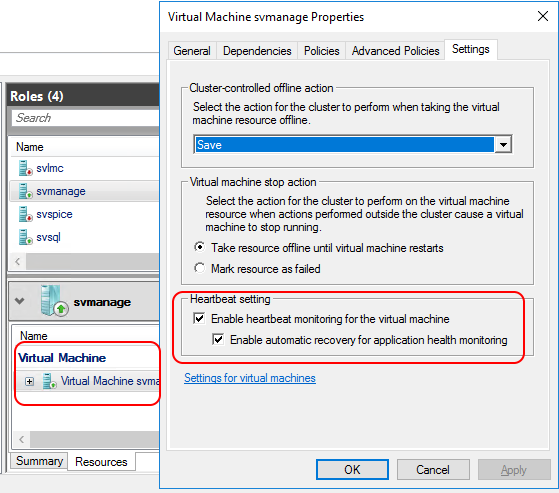
Task: Select the svmanage role icon in list
Action: 25,191
